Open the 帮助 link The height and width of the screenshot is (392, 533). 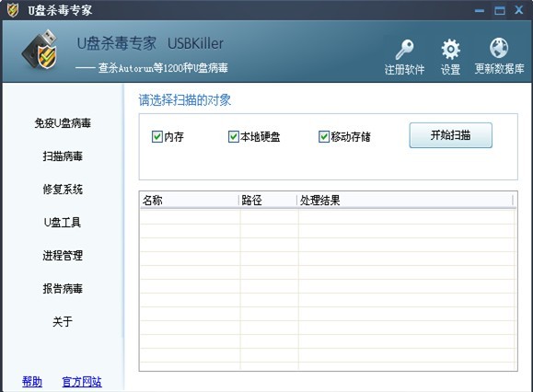(32, 382)
